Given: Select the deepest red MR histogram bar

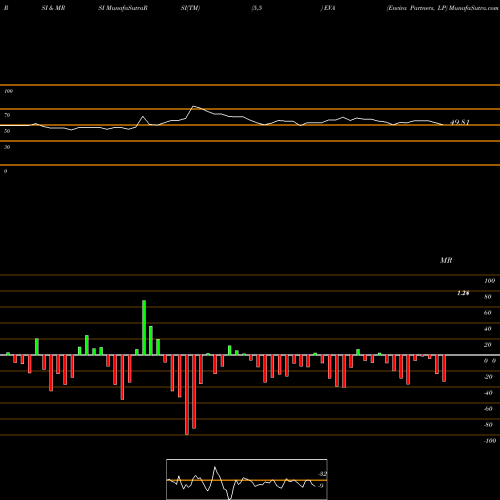Looking at the screenshot, I should pos(187,395).
